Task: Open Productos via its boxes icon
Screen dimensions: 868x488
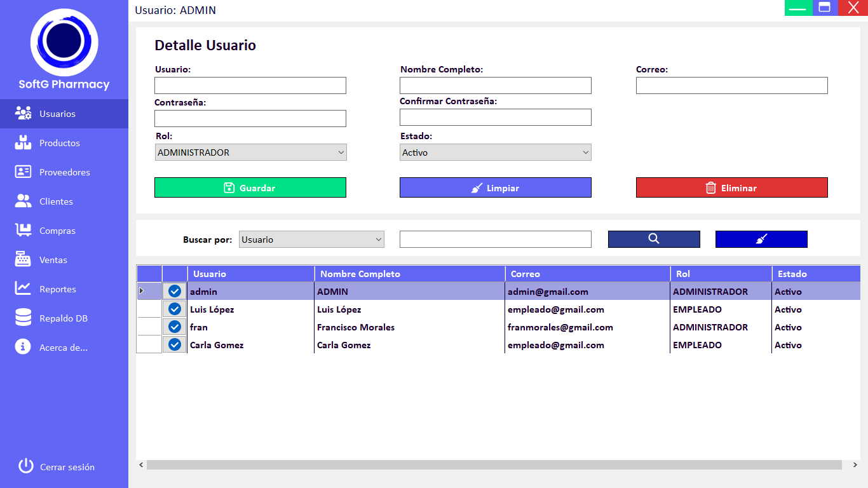Action: click(x=23, y=143)
